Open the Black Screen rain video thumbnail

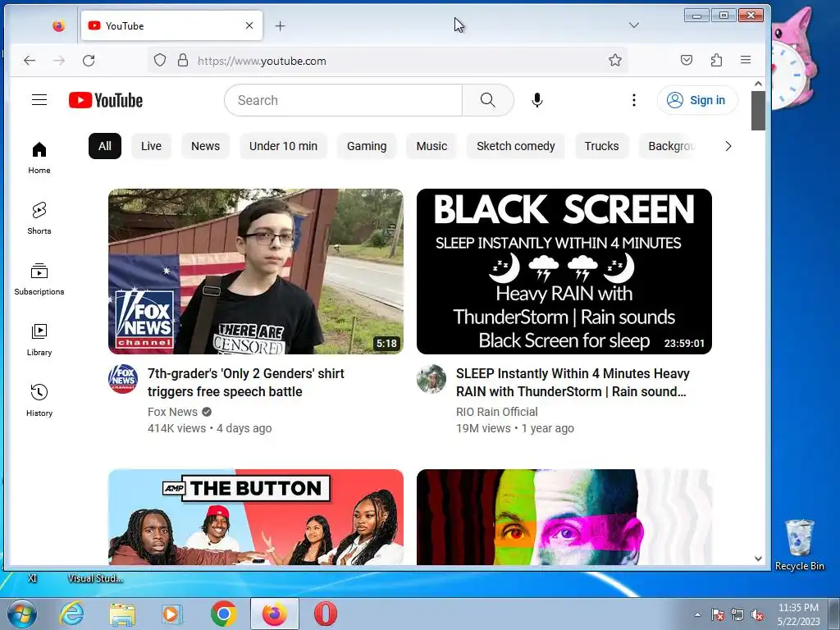pyautogui.click(x=564, y=271)
